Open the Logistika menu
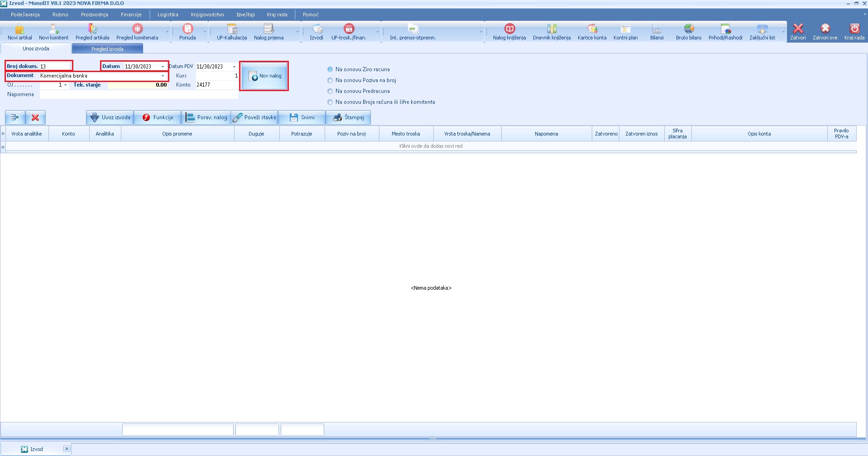The width and height of the screenshot is (868, 456). (x=168, y=15)
